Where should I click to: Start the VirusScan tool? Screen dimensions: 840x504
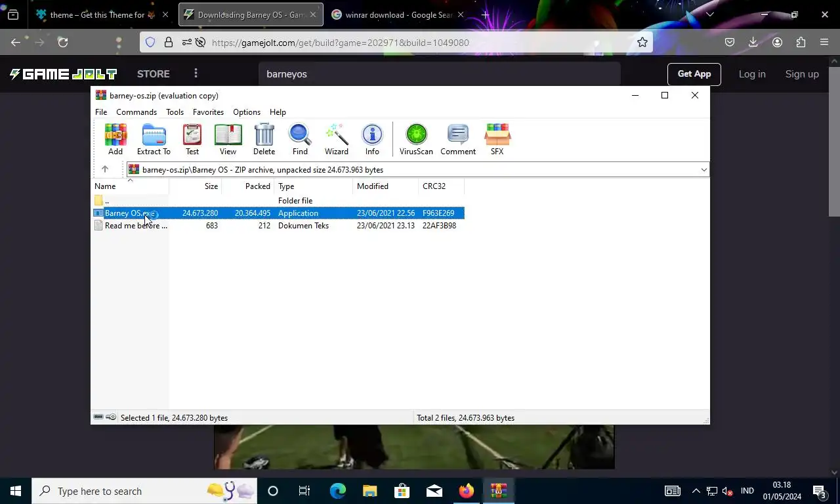[x=416, y=139]
